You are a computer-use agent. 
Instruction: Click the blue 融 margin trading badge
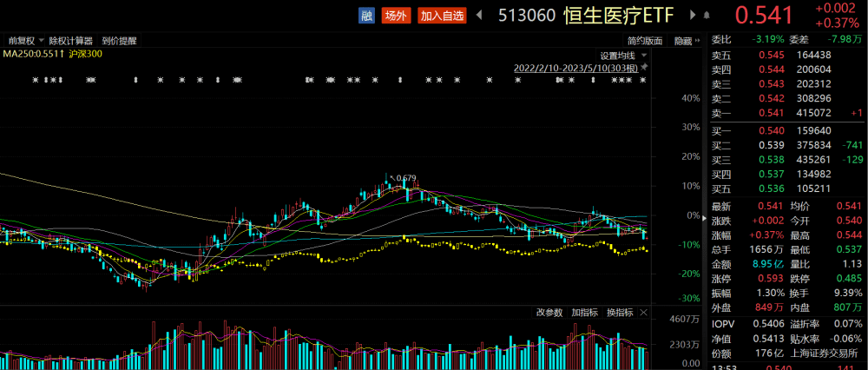click(367, 15)
